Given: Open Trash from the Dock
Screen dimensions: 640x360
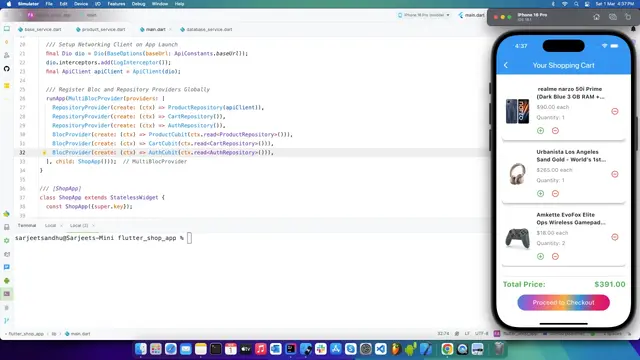Looking at the screenshot, I should 499,349.
